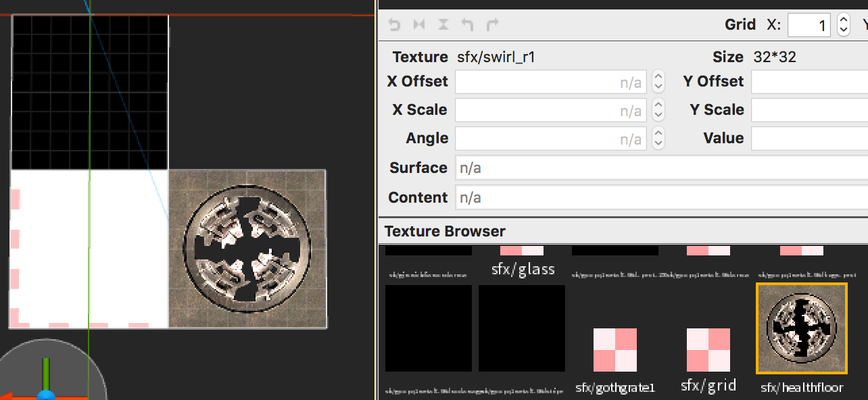Select the sfx/glass texture thumbnail
The image size is (868, 400).
pos(522,250)
